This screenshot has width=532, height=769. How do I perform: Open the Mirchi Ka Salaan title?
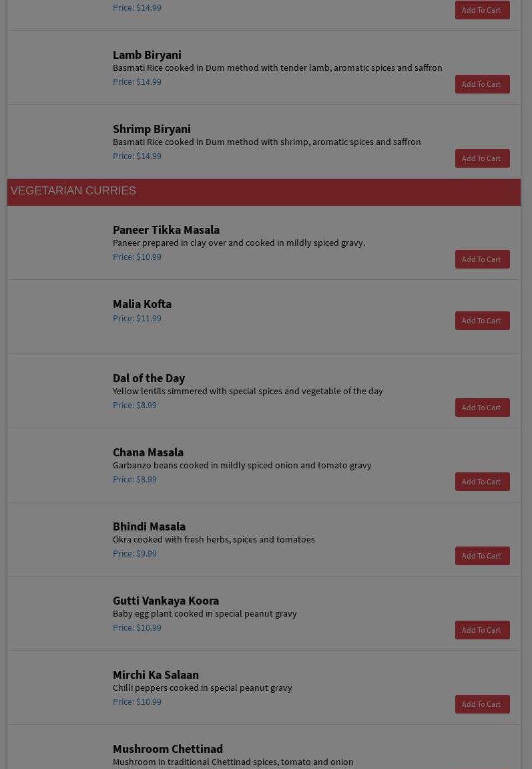pyautogui.click(x=156, y=675)
